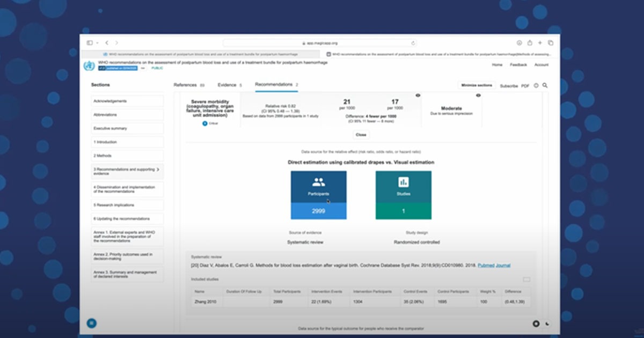The image size is (644, 338).
Task: Click the browser back arrow
Action: pyautogui.click(x=107, y=43)
